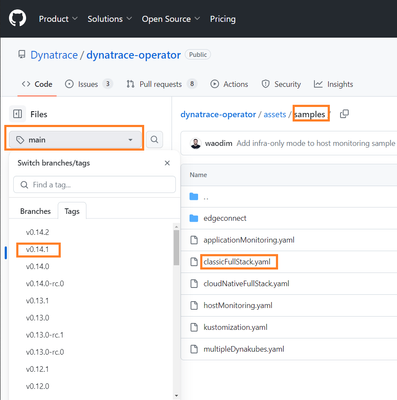The height and width of the screenshot is (400, 397).
Task: Copy the path with the copy icon
Action: [344, 114]
